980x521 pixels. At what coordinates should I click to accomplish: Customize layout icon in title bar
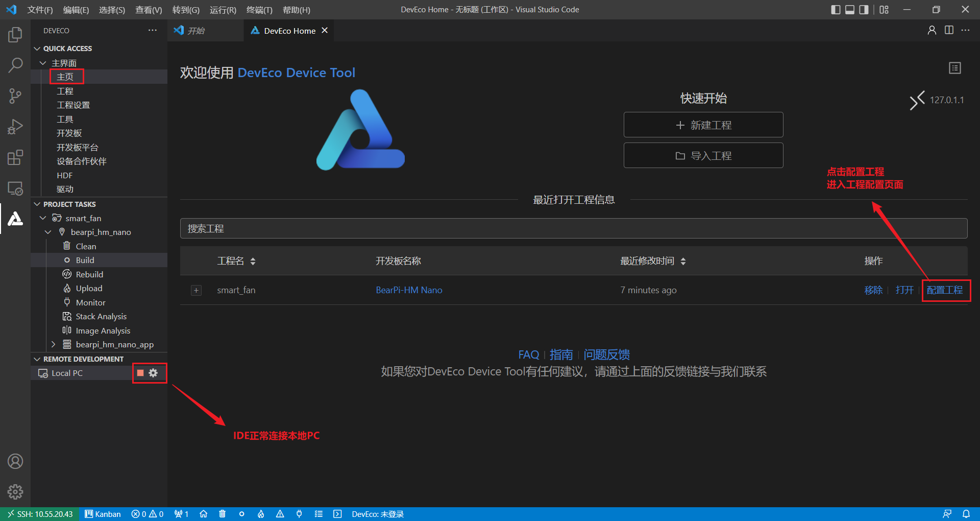884,10
